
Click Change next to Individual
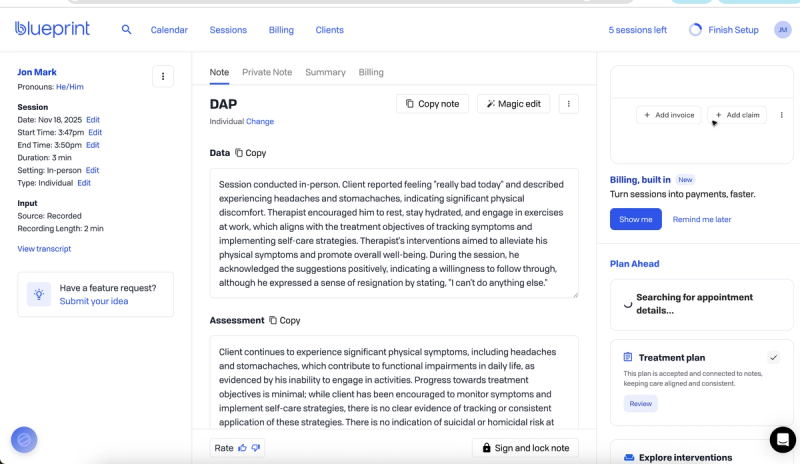tap(260, 121)
